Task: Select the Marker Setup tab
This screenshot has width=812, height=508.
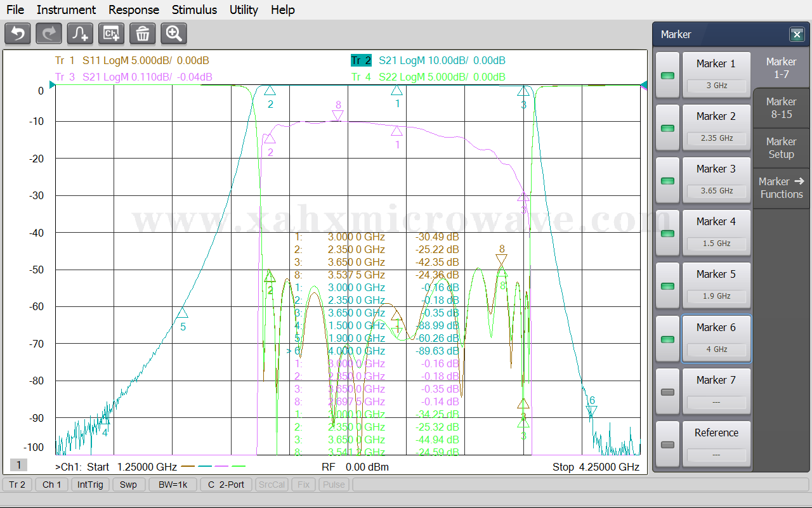Action: pos(781,148)
